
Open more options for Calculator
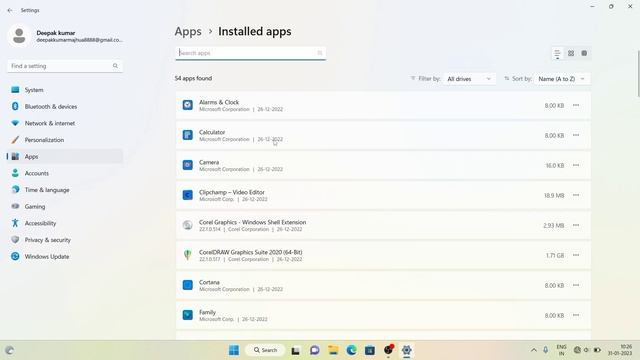576,135
